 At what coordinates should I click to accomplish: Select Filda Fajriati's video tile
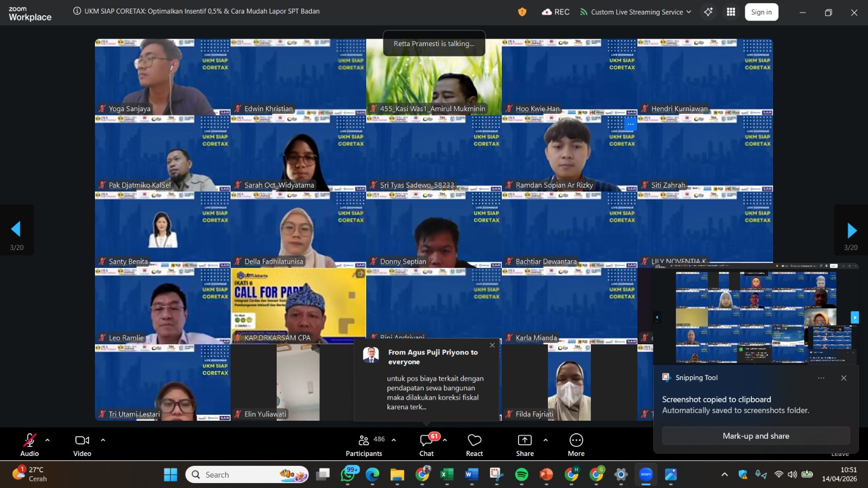point(570,382)
